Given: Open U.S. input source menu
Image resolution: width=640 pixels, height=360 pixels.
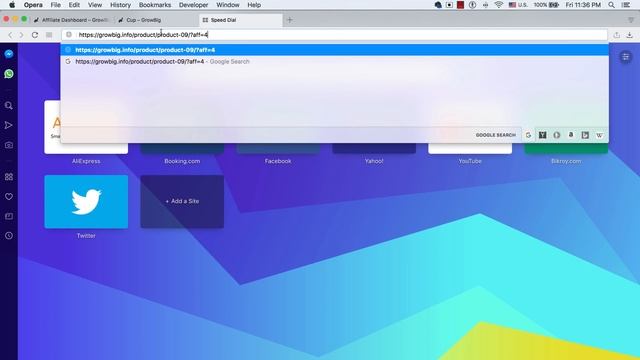Looking at the screenshot, I should [x=518, y=5].
